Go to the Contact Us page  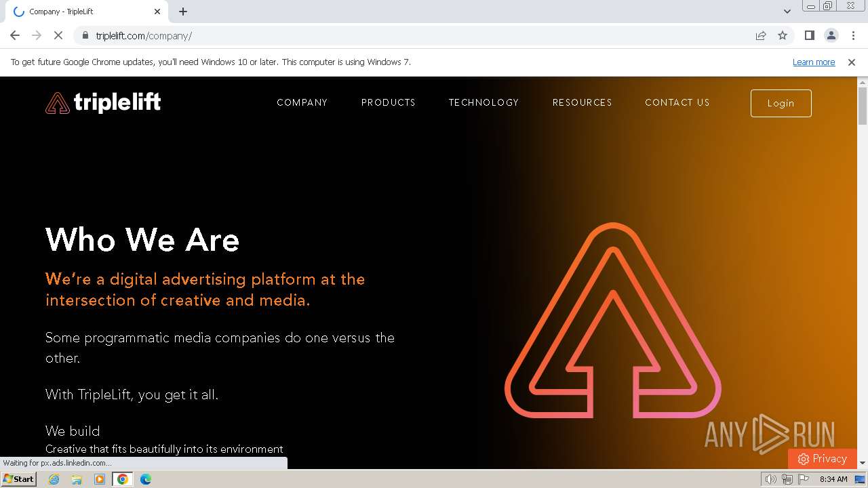point(677,102)
